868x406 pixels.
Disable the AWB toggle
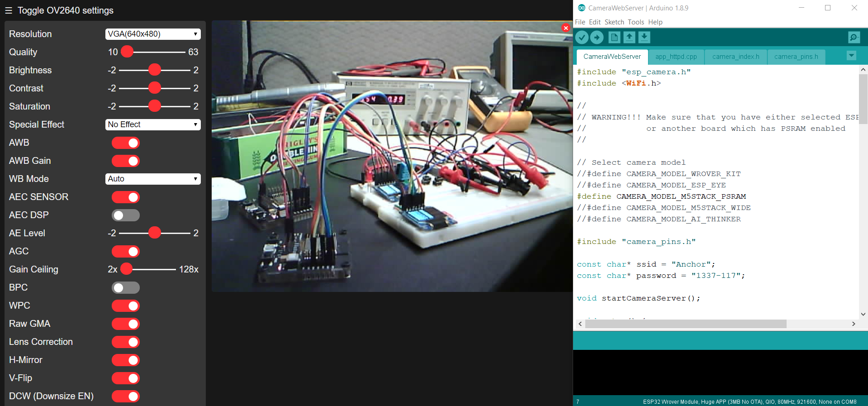click(x=126, y=143)
